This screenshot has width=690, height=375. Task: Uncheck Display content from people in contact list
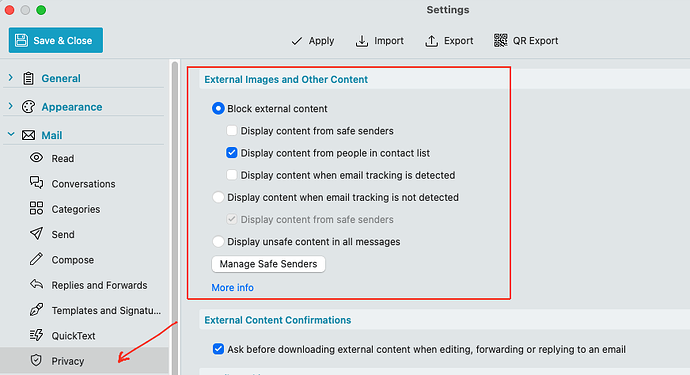(231, 153)
